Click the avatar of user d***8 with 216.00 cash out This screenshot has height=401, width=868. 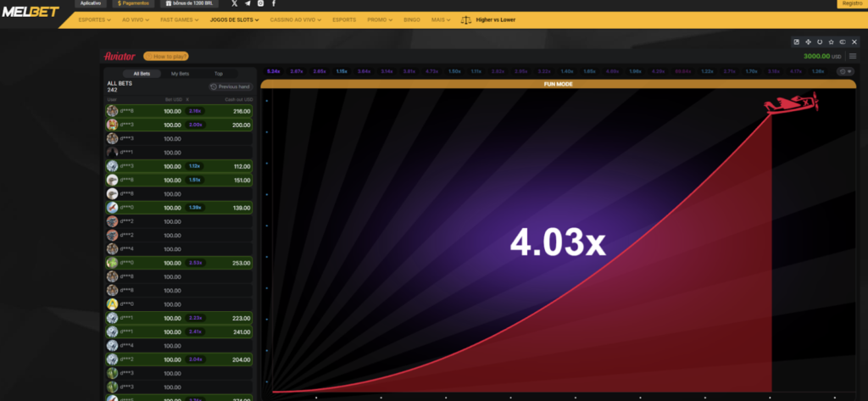113,111
